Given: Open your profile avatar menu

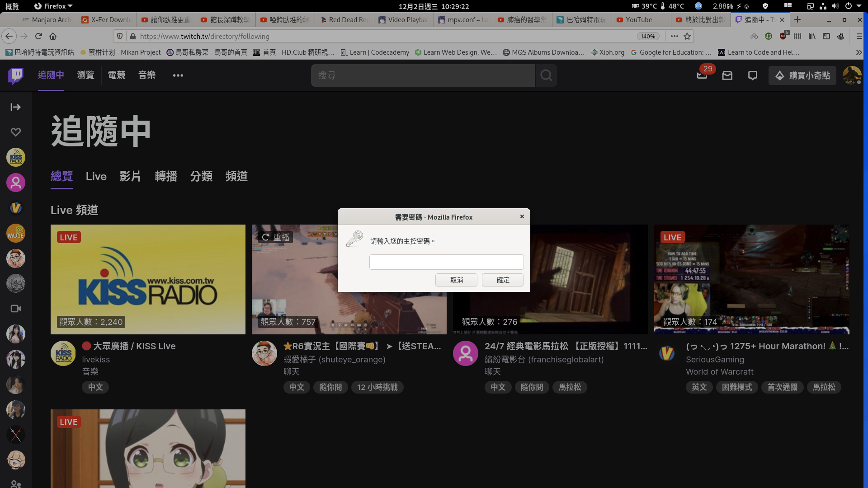Looking at the screenshot, I should [x=852, y=75].
